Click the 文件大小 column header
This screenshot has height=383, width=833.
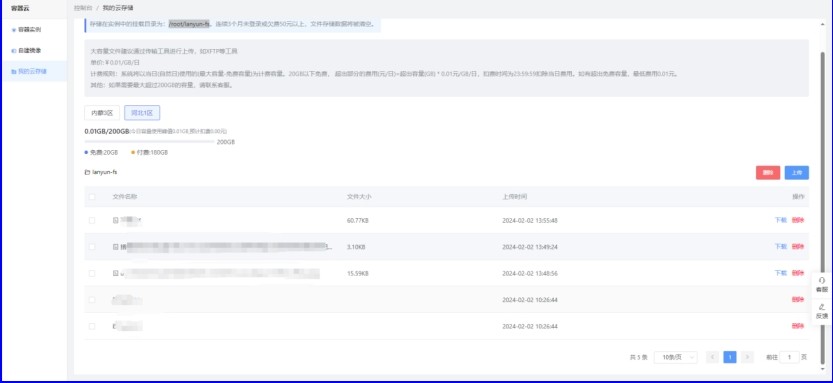pos(359,197)
